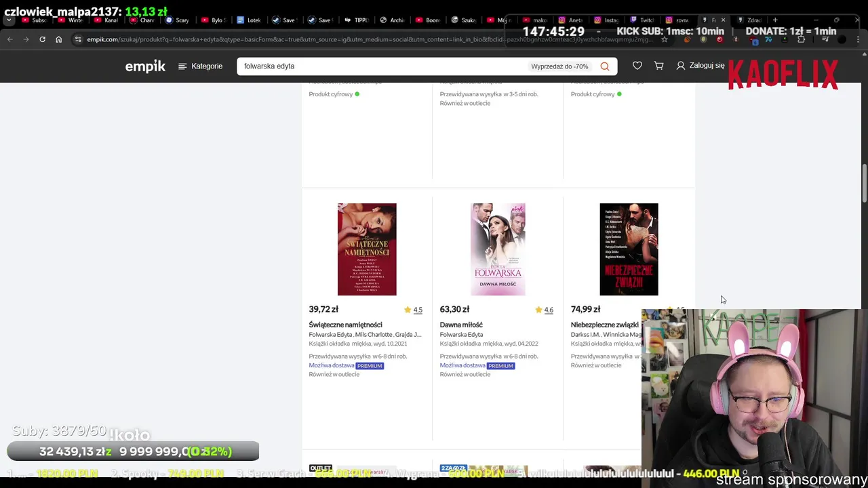The width and height of the screenshot is (868, 488).
Task: Switch to the Kanal YouTube tab
Action: (x=106, y=20)
